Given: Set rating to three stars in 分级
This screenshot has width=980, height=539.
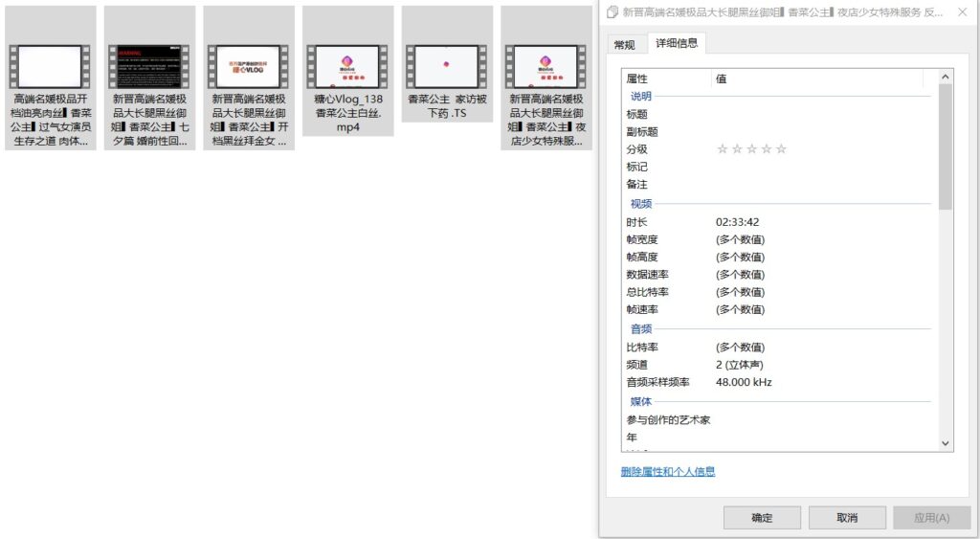Looking at the screenshot, I should (752, 149).
